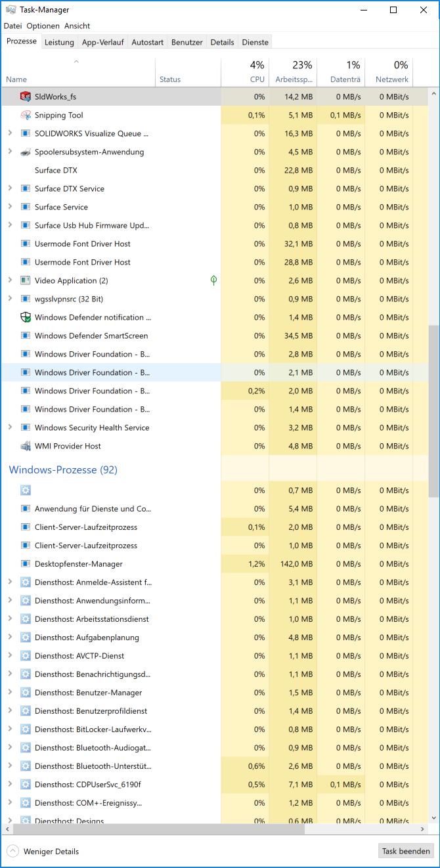Click the Windows Defender notification shield icon
This screenshot has height=868, width=440.
26,317
